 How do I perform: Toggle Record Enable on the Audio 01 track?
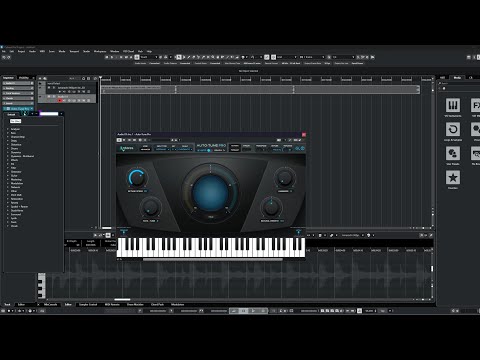[x=60, y=100]
